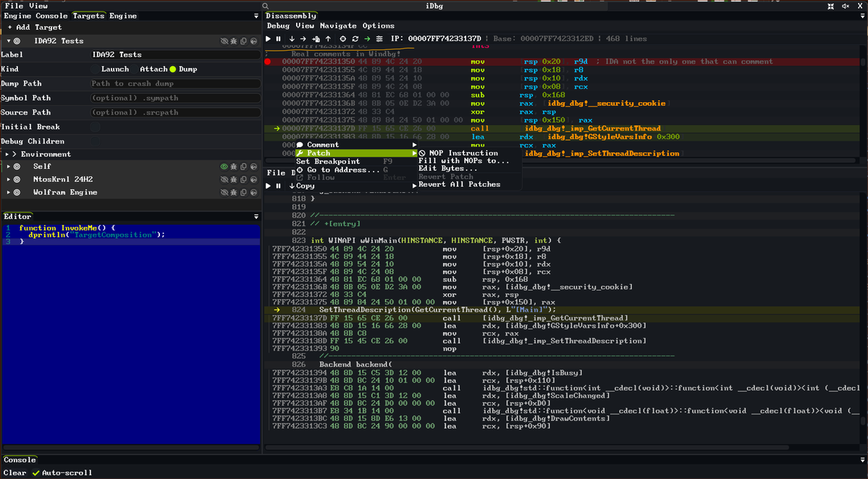Click the target circle icon beside NtosKrnl 24H2

tap(17, 179)
